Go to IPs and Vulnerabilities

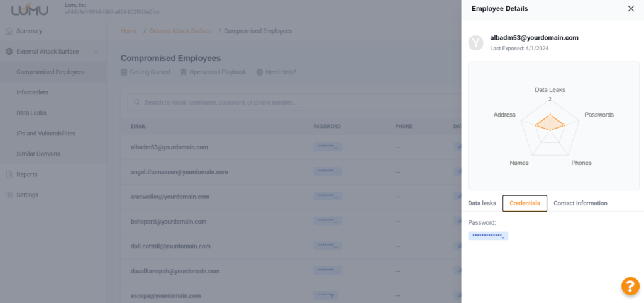tap(46, 134)
